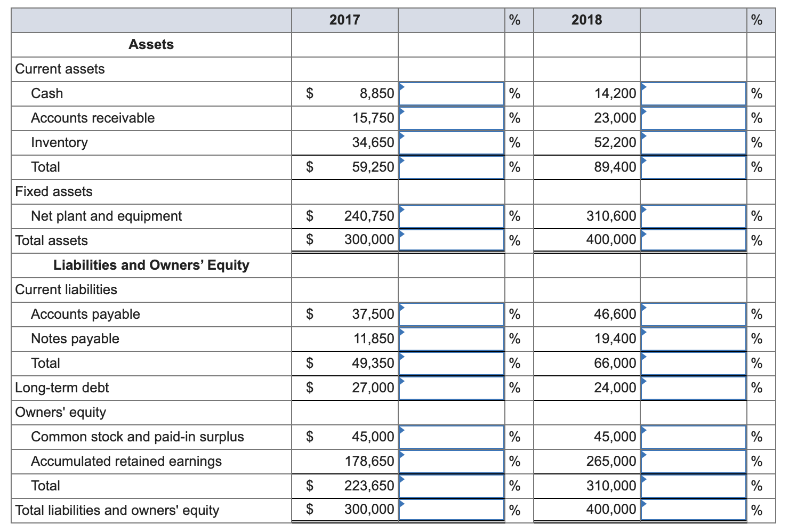805x532 pixels.
Task: Click the Accounts payable value 37,500
Action: [x=373, y=315]
